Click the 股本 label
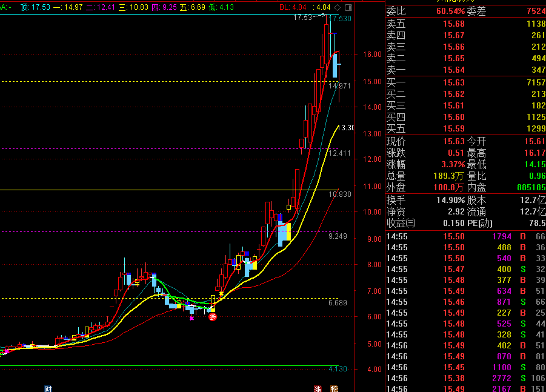 point(476,200)
